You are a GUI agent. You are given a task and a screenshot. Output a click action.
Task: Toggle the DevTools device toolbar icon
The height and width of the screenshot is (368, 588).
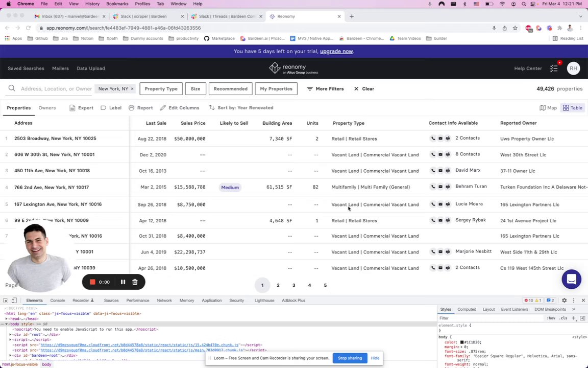click(14, 301)
